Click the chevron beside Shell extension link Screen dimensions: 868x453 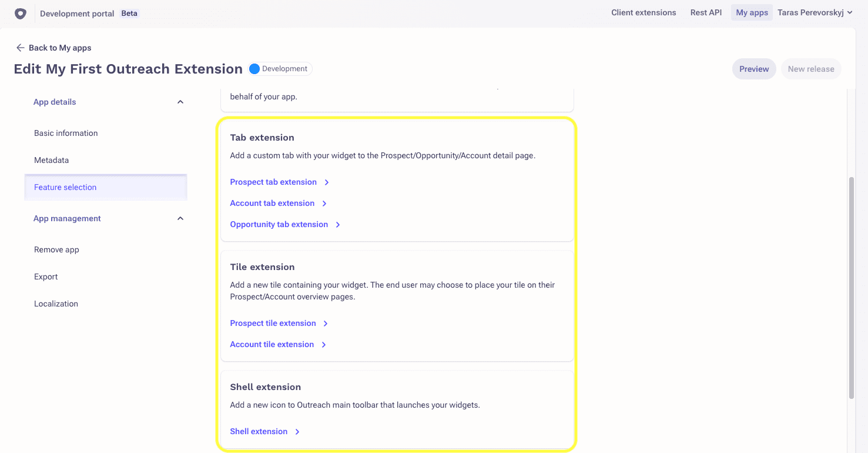297,431
